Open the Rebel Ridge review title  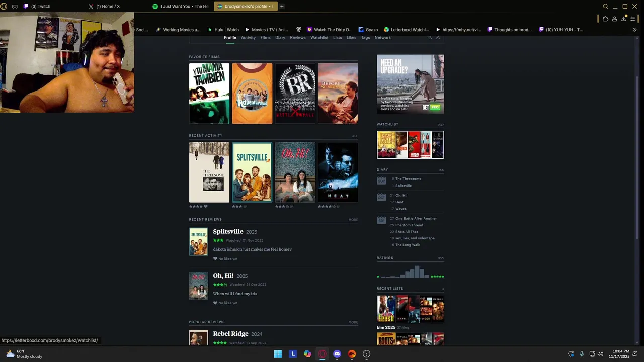tap(230, 334)
